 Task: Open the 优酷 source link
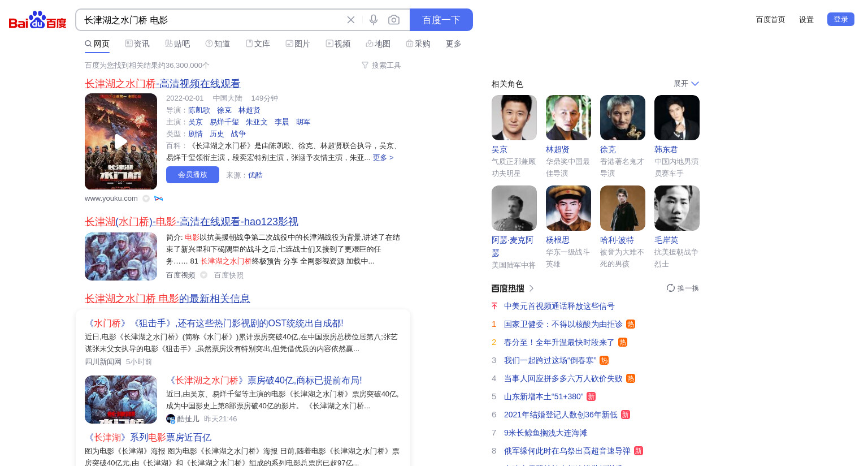coord(255,175)
